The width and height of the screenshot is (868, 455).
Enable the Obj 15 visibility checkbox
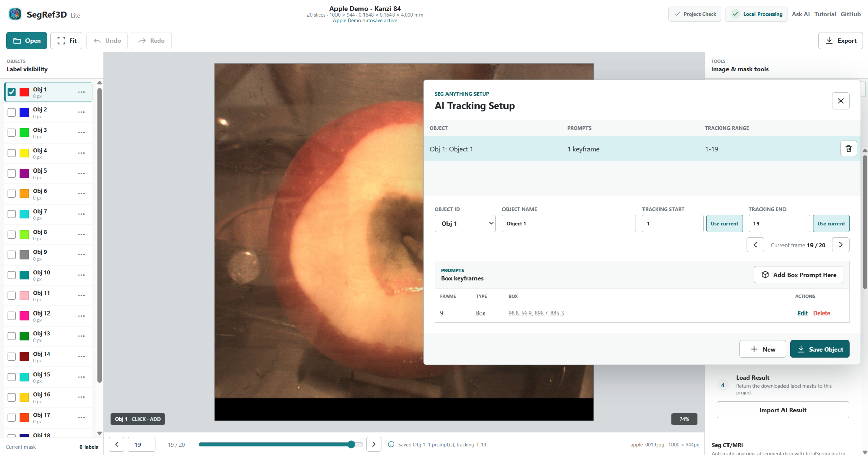[x=12, y=377]
